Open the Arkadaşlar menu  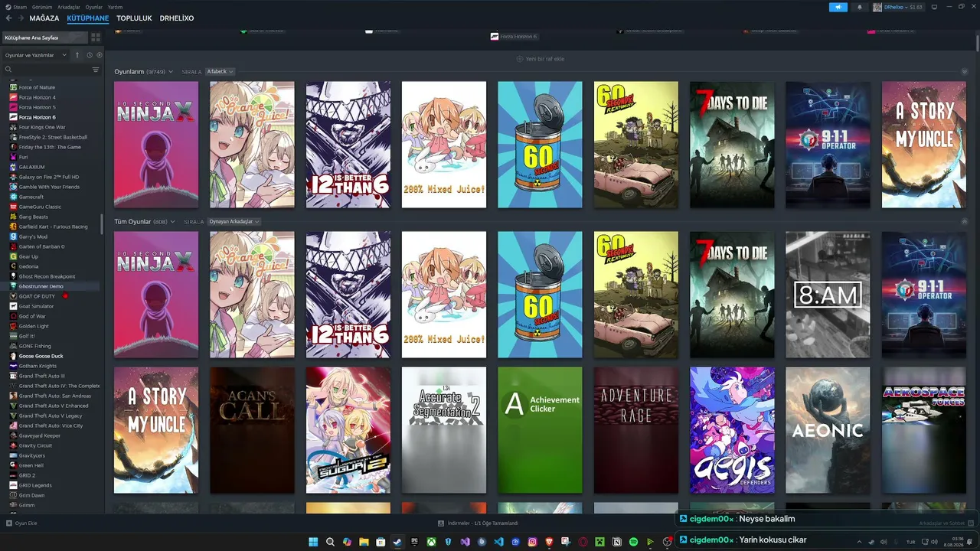(69, 7)
